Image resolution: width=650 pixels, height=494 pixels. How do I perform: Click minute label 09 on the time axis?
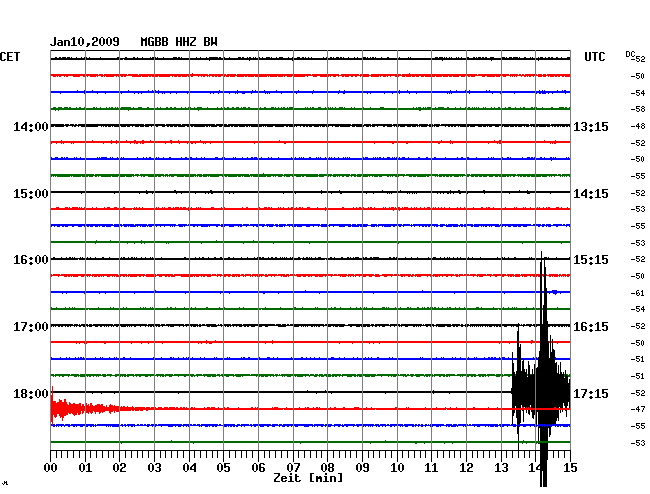[x=362, y=468]
